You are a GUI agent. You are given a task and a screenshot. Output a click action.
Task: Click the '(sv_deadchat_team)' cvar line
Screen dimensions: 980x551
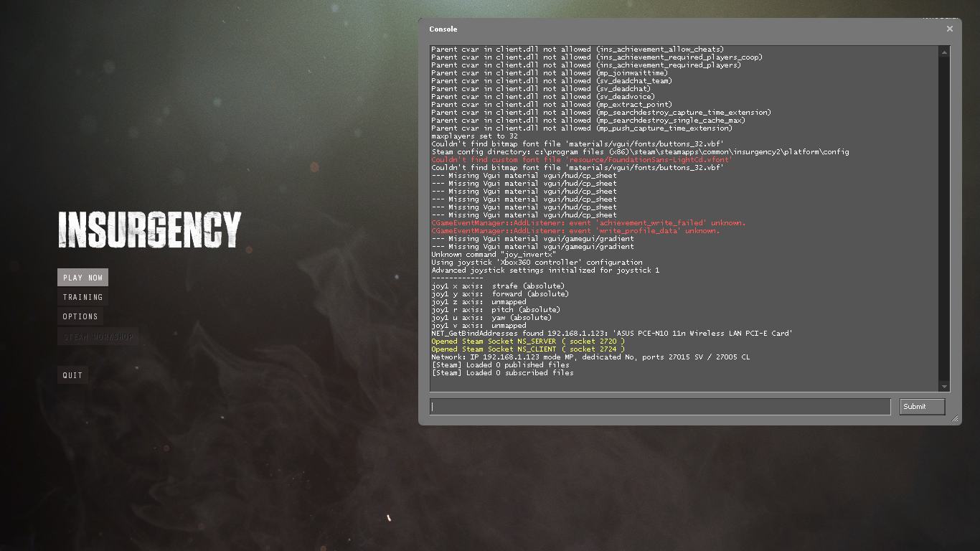(x=552, y=81)
